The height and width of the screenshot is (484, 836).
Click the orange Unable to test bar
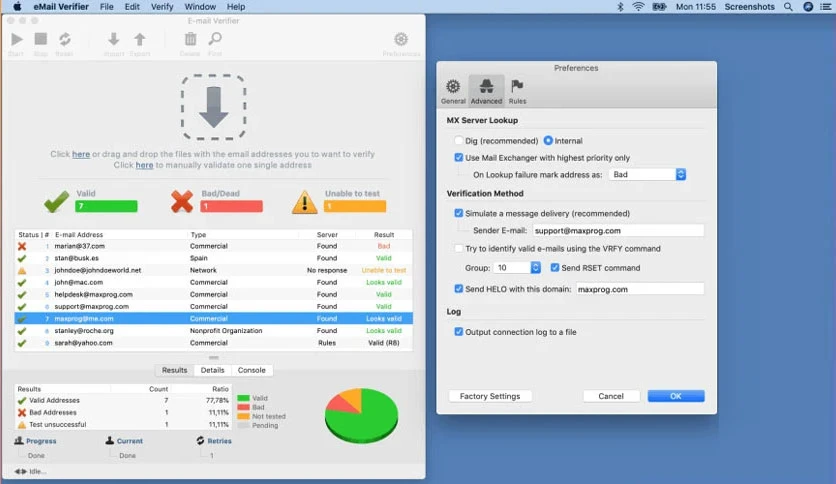point(355,206)
